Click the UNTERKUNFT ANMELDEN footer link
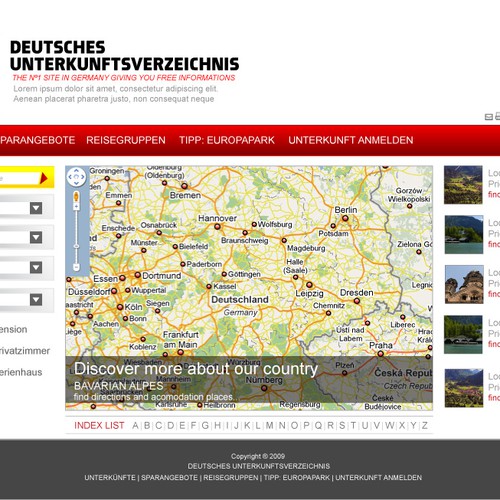 pos(378,478)
